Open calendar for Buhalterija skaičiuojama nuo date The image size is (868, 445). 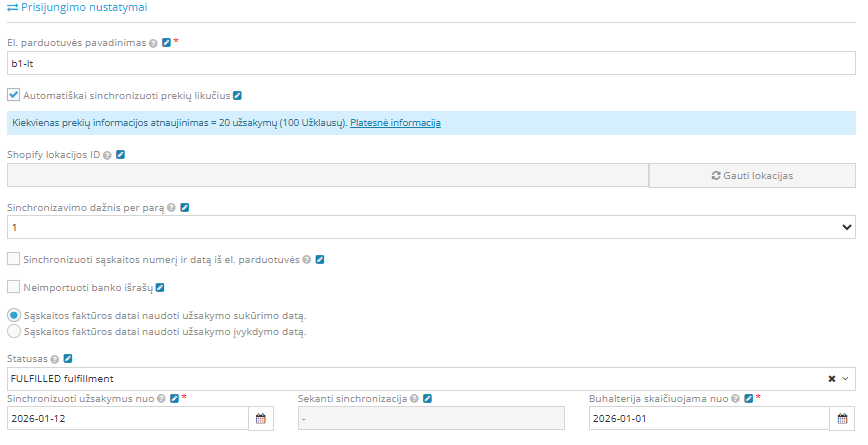tap(843, 418)
